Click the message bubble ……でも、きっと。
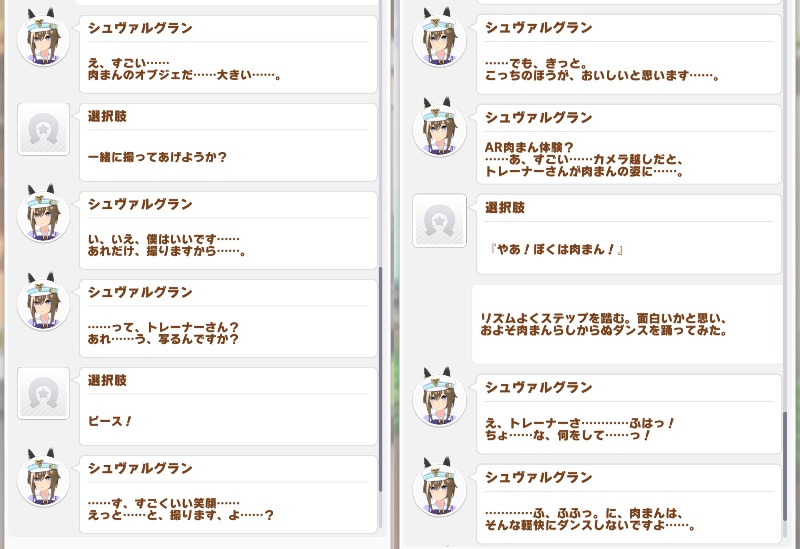 [629, 54]
